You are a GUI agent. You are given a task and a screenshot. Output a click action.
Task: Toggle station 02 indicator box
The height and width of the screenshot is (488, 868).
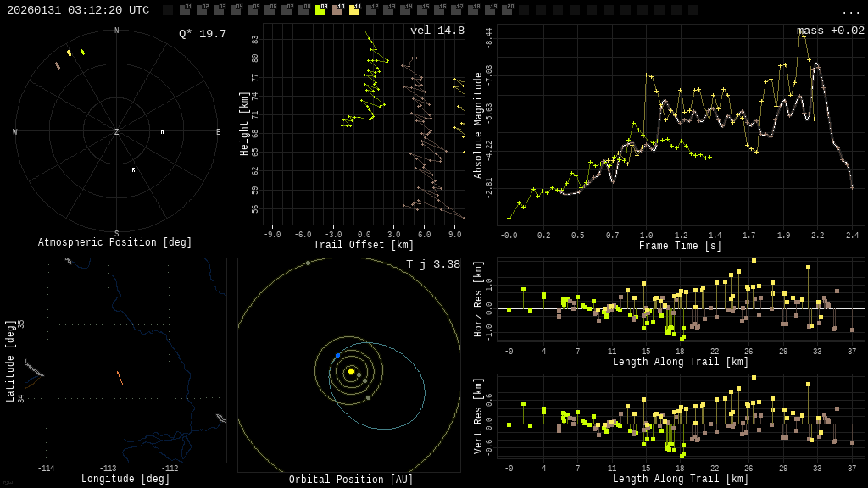202,10
